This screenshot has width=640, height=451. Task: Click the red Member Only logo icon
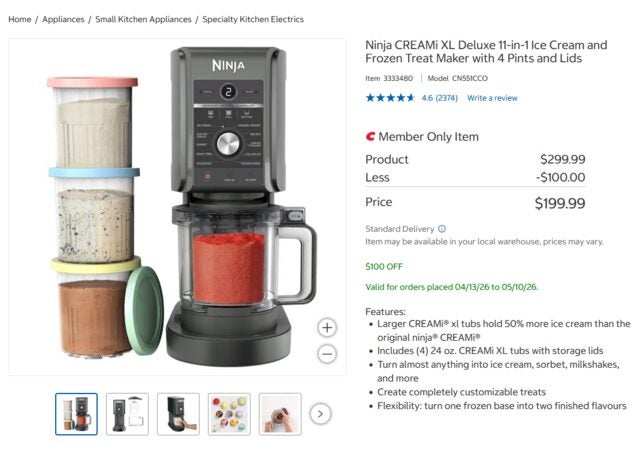point(370,136)
